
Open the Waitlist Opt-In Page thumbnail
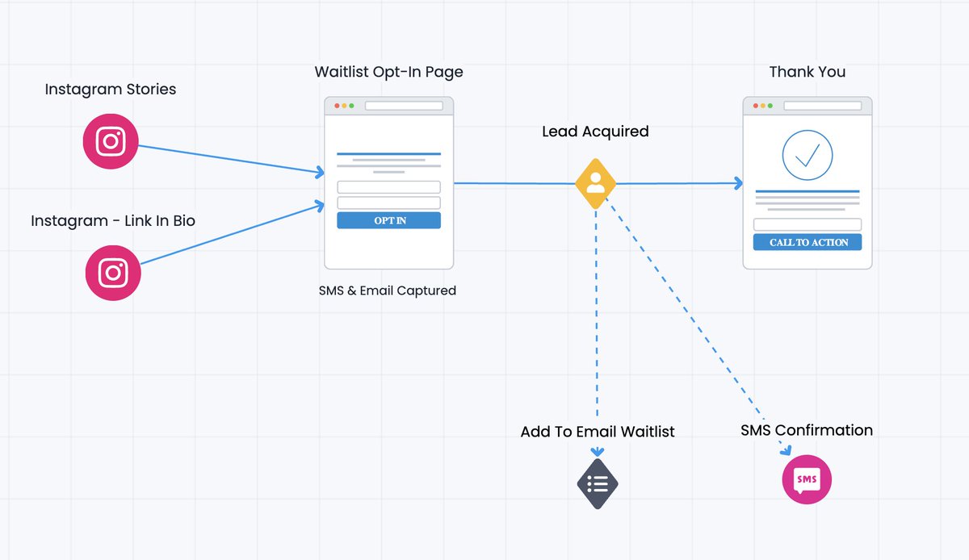point(388,183)
